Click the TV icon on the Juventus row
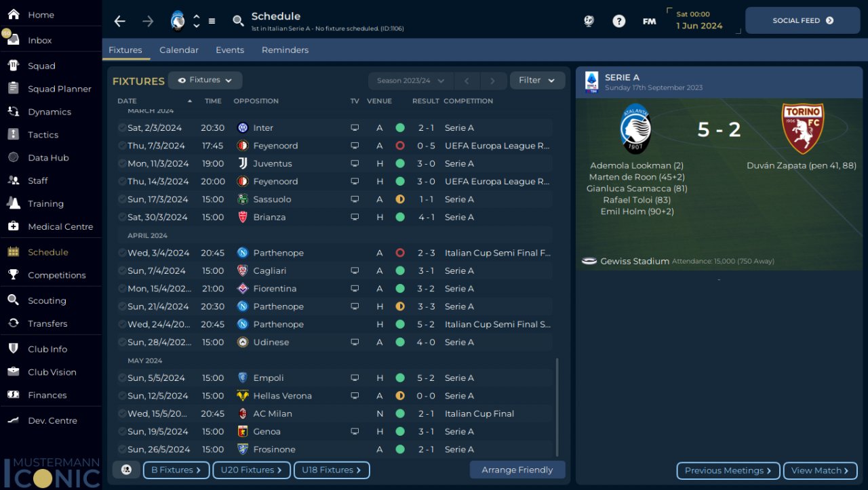The image size is (868, 490). pyautogui.click(x=355, y=163)
